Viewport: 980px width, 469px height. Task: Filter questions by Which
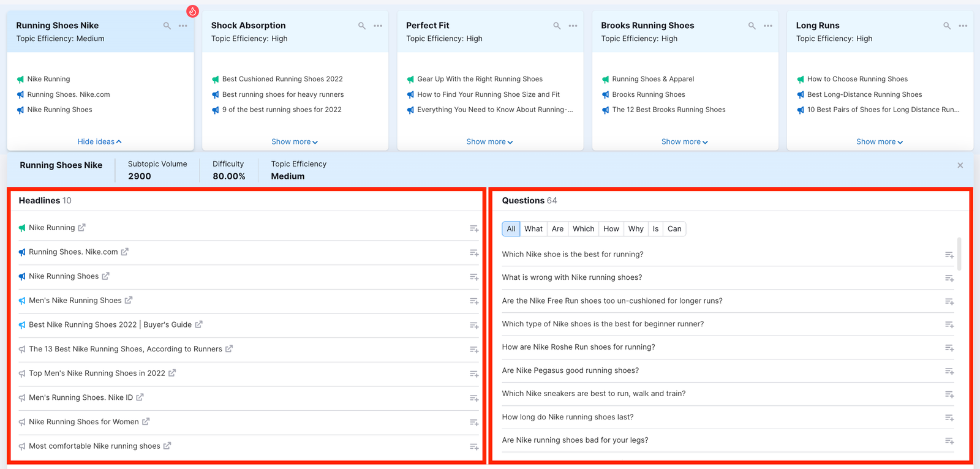(x=583, y=229)
